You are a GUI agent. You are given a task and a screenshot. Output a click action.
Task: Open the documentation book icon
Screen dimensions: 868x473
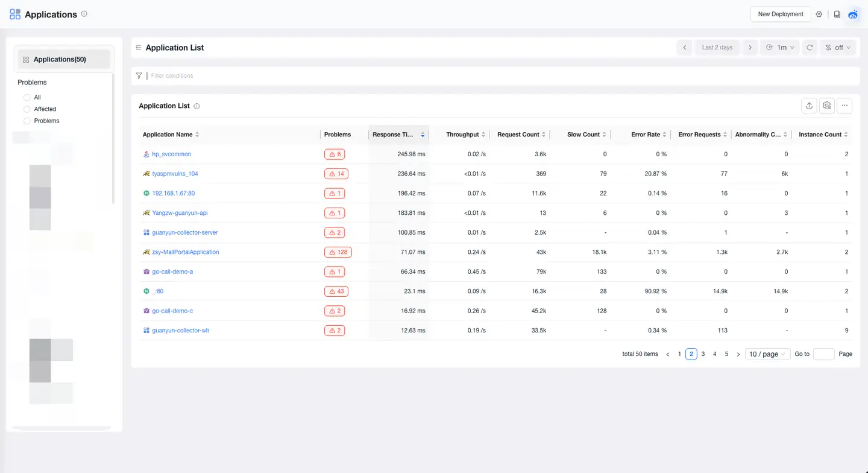837,14
